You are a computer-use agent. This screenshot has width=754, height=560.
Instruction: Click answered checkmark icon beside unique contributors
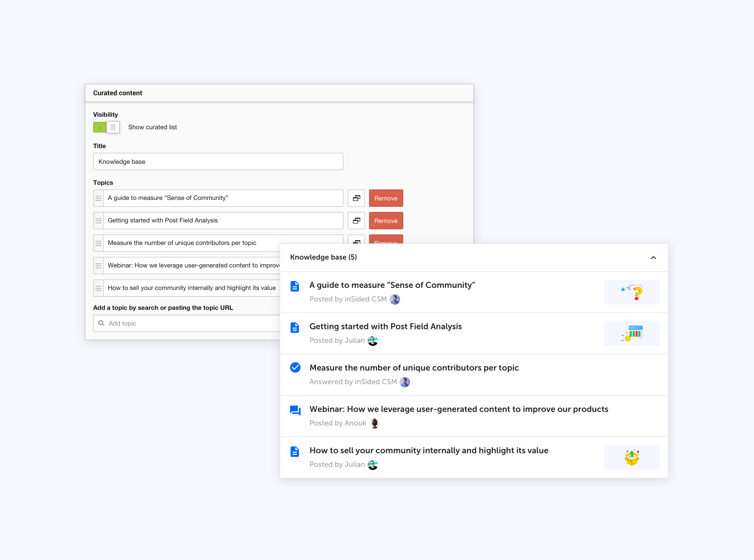click(x=295, y=367)
